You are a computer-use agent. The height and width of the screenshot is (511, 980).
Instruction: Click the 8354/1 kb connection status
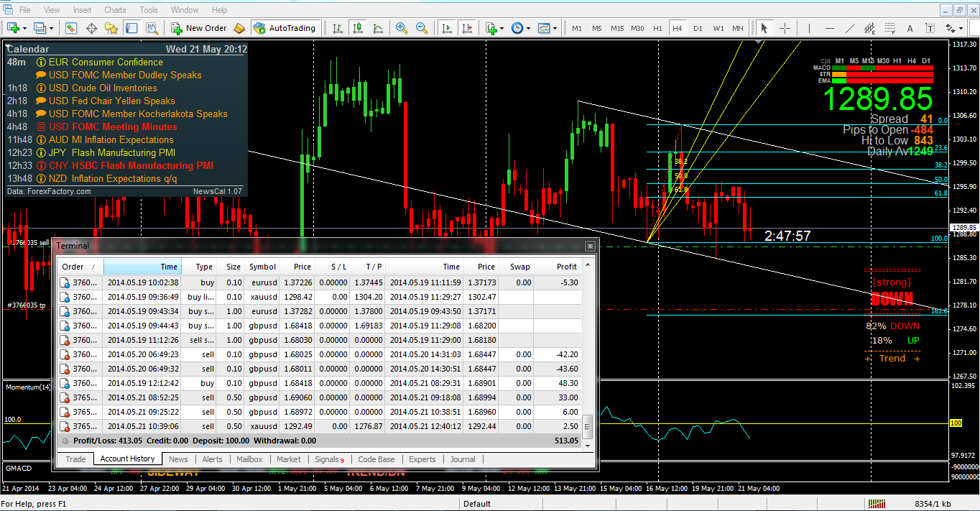tap(933, 504)
